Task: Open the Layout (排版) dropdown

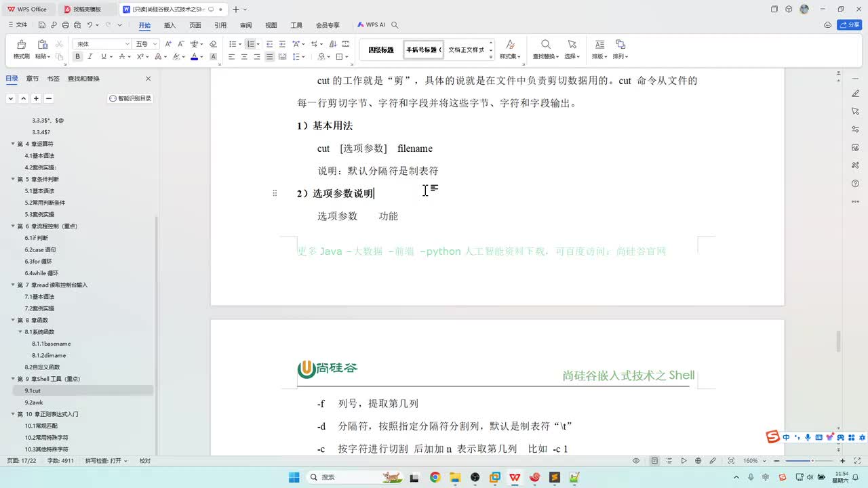Action: (x=599, y=57)
